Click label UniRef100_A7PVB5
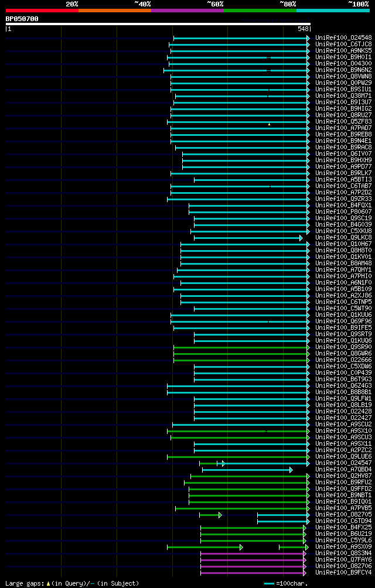Image resolution: width=375 pixels, height=588 pixels. coord(343,507)
